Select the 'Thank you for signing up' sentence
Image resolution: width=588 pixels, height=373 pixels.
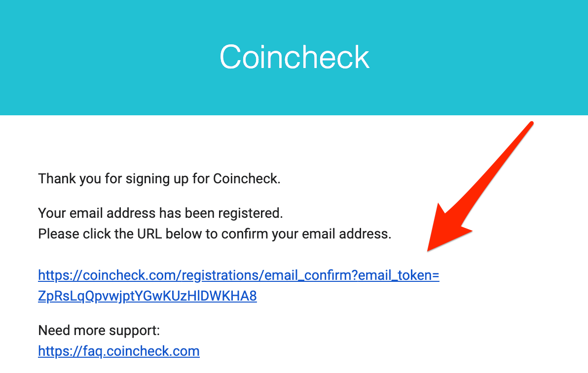point(159,179)
